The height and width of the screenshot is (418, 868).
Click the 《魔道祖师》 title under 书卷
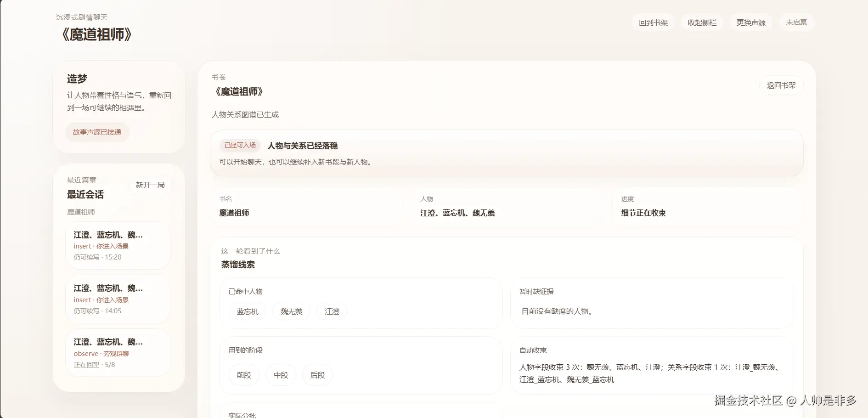239,92
